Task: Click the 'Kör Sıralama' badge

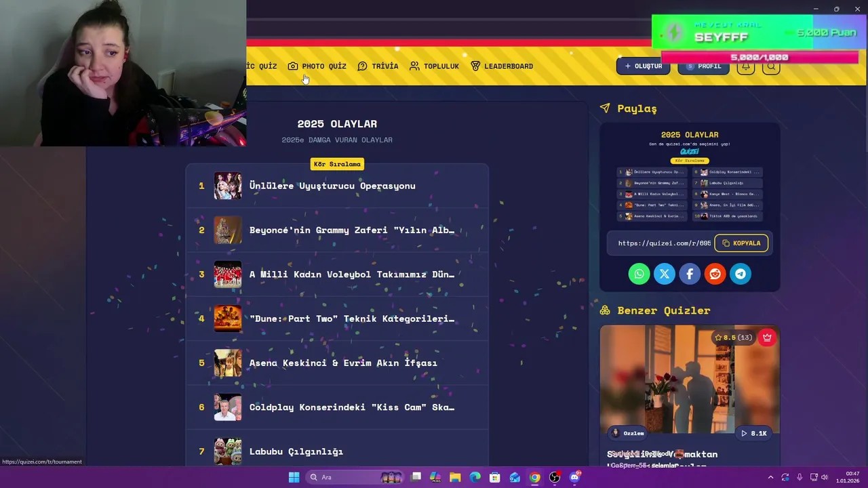Action: click(337, 164)
